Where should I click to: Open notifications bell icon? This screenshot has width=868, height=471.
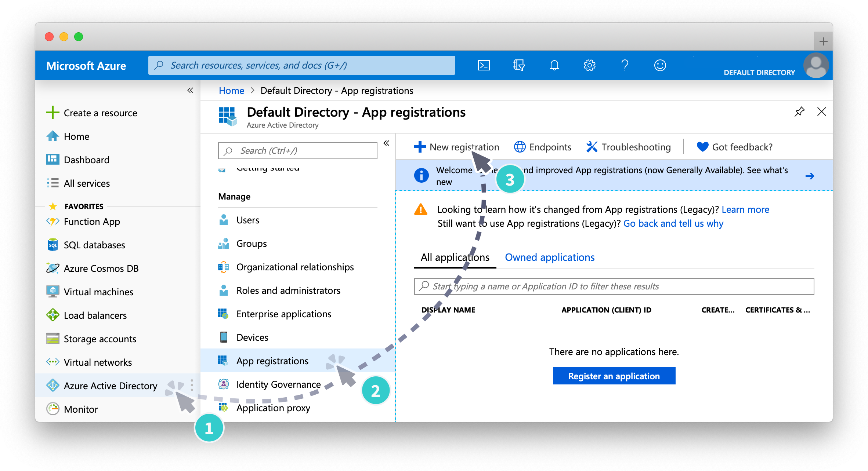554,66
